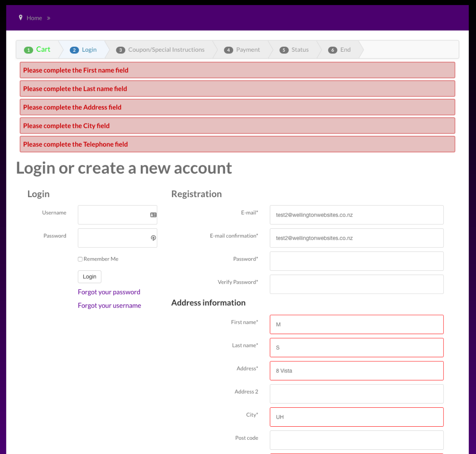The height and width of the screenshot is (454, 476).
Task: Go to the Cart checkout step
Action: (x=43, y=50)
